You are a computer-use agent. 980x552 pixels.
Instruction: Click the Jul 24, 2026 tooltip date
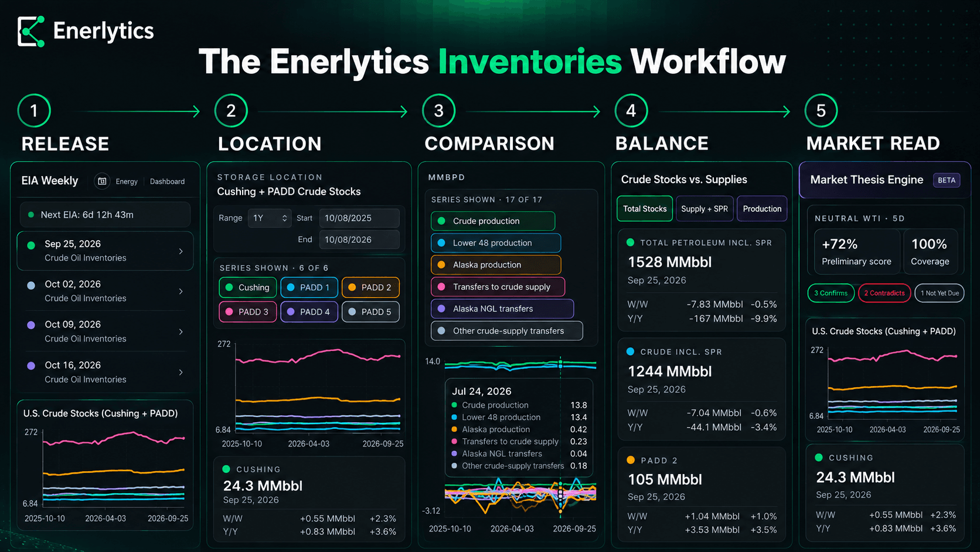(x=482, y=391)
